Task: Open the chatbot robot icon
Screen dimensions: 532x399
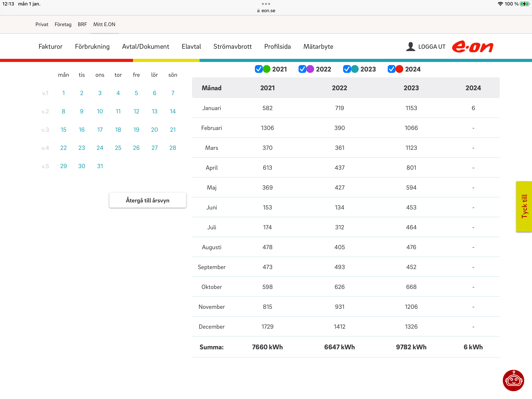Action: 513,380
